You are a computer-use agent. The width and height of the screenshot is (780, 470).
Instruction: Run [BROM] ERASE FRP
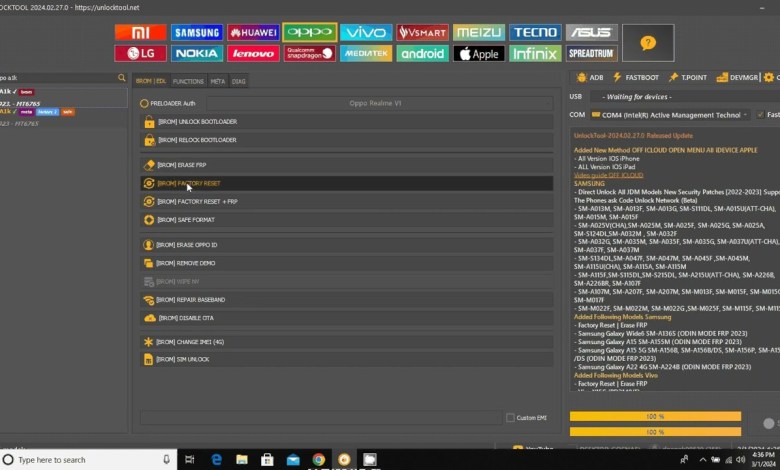pos(347,165)
